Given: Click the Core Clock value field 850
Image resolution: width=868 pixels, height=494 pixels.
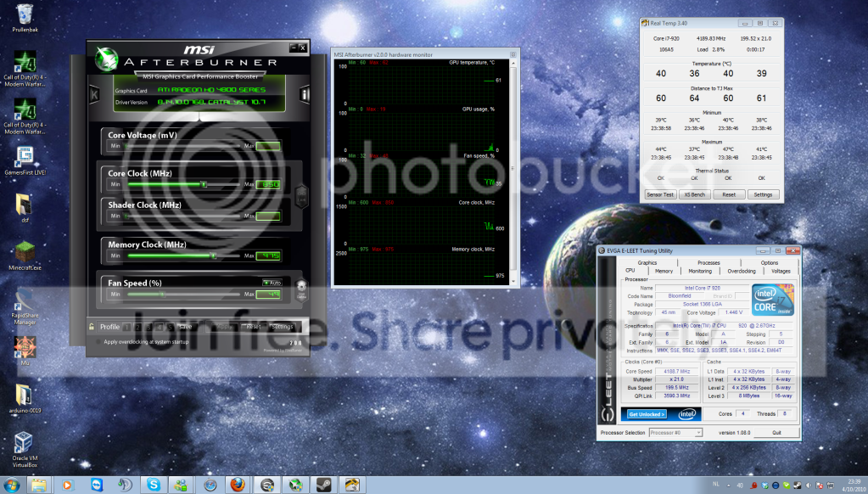Looking at the screenshot, I should pos(268,184).
